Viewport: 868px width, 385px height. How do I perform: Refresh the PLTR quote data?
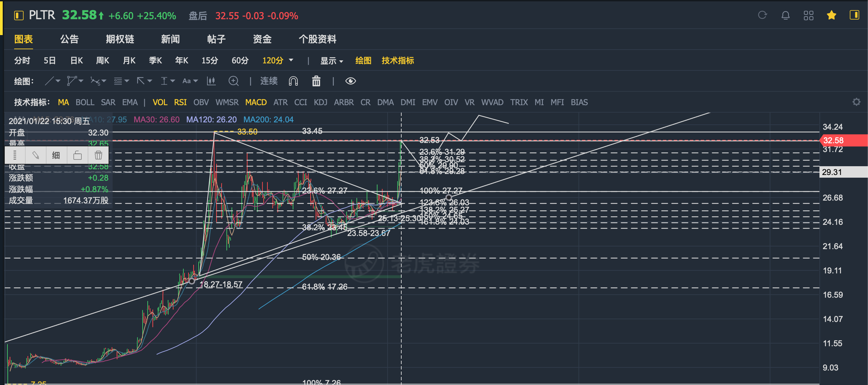[x=762, y=16]
